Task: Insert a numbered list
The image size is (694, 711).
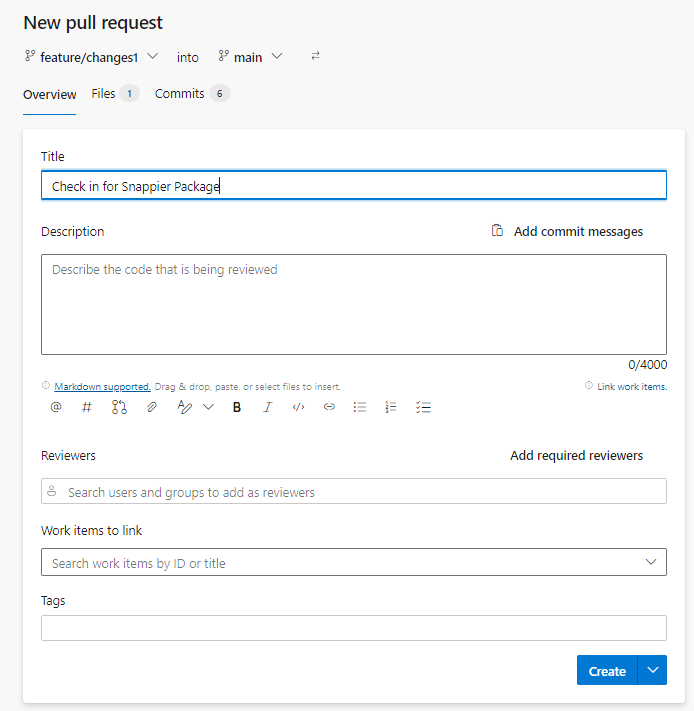Action: [x=391, y=407]
